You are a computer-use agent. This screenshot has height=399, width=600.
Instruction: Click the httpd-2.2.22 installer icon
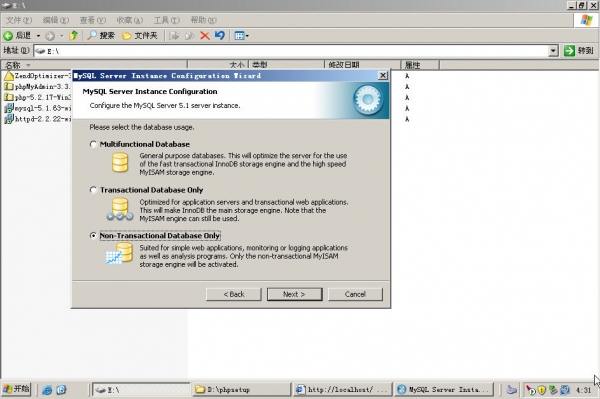tap(9, 119)
